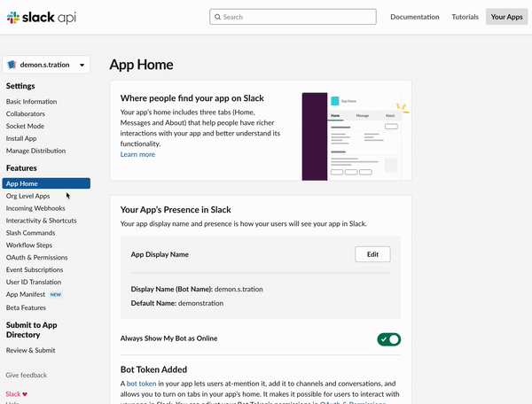Open the Tutorials page
The height and width of the screenshot is (404, 532).
point(465,17)
